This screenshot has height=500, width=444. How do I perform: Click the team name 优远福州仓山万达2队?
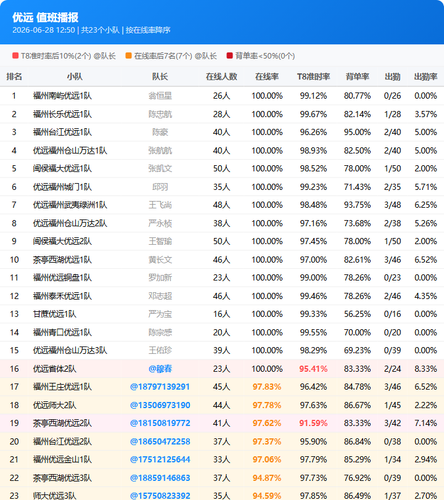pyautogui.click(x=70, y=223)
